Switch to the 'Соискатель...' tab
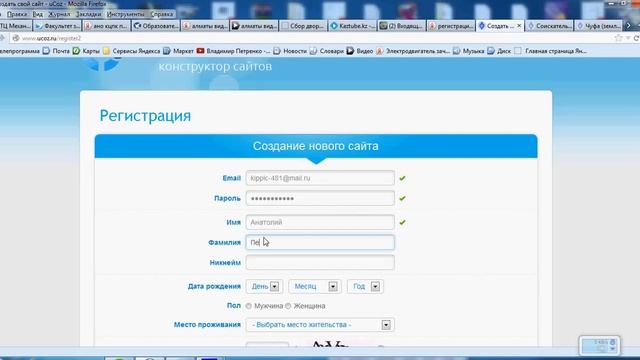The image size is (640, 360). (549, 26)
